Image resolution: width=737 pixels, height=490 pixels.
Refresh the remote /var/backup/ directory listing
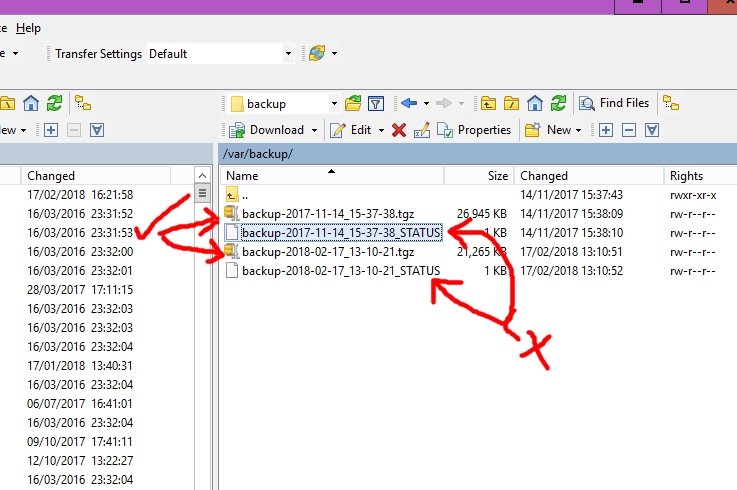(558, 103)
